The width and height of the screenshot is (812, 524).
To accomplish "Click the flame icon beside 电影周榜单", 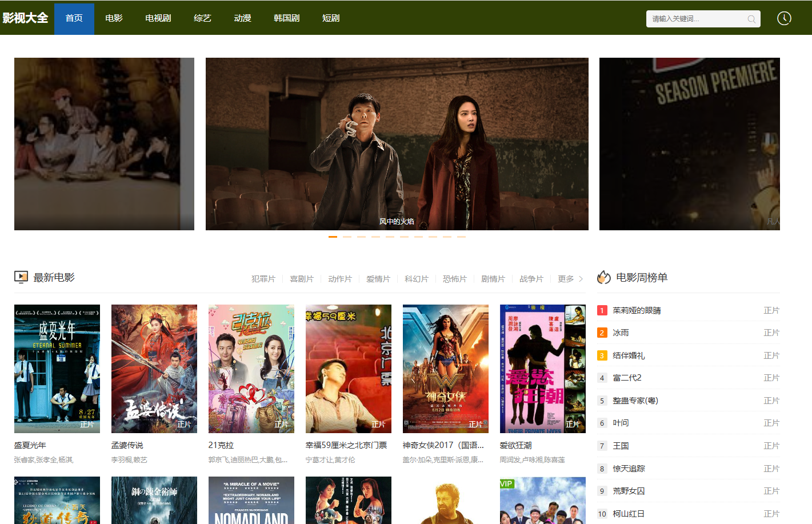I will click(604, 277).
